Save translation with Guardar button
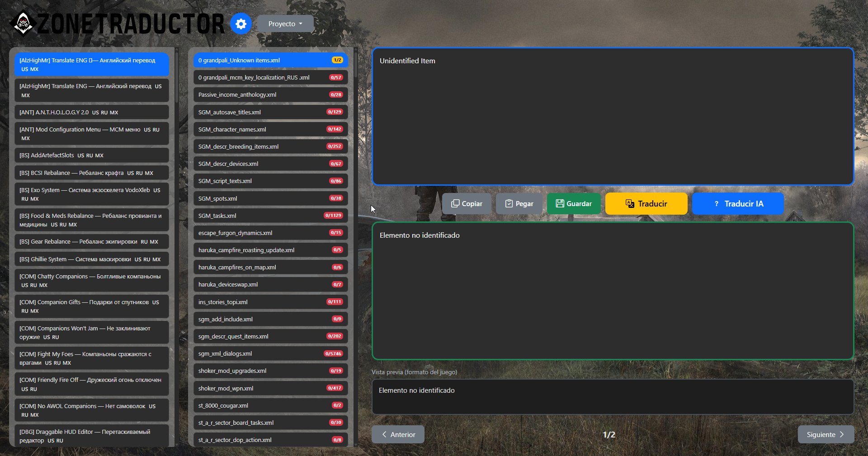 click(x=573, y=204)
